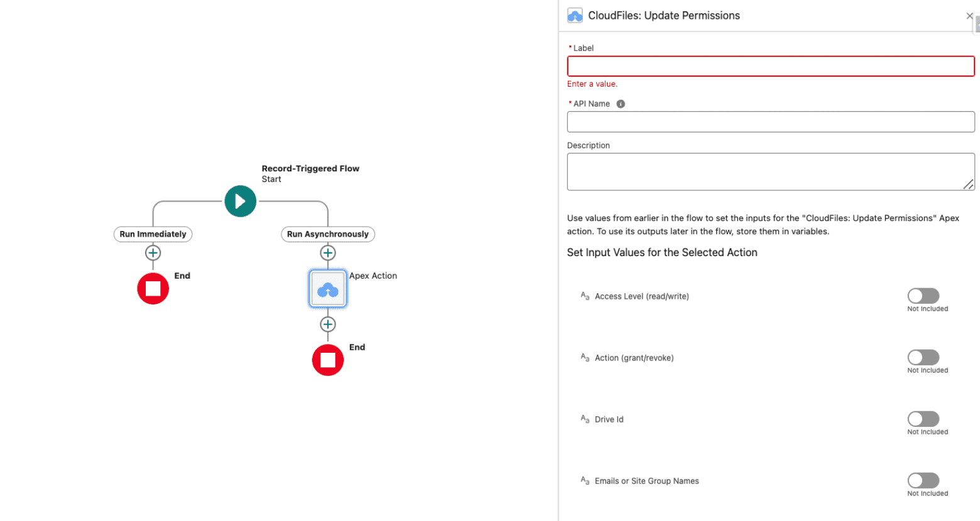Click the End node on the Run Immediately path
Screen dimensions: 980x521
click(x=153, y=288)
